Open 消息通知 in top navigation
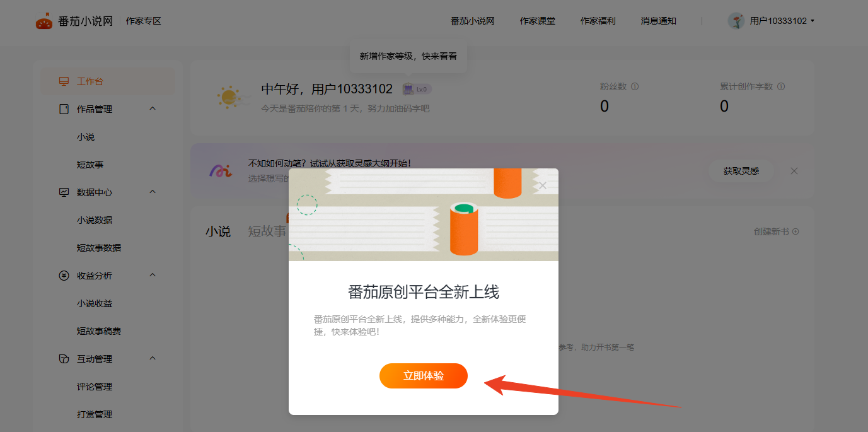The width and height of the screenshot is (868, 432). point(659,21)
